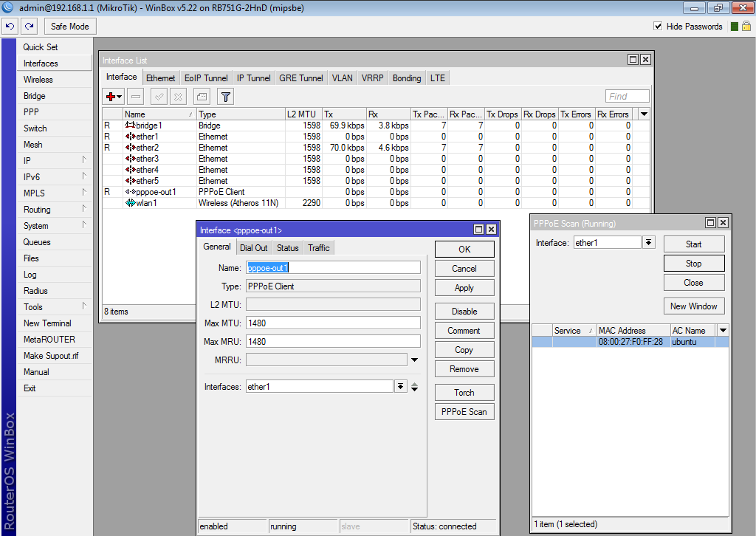Select the ubuntu row in PPPoE Scan
The height and width of the screenshot is (536, 756).
click(x=630, y=342)
